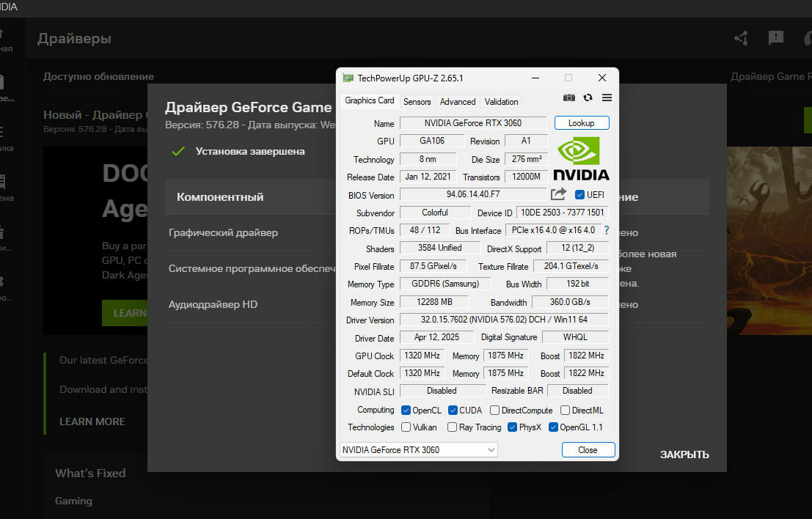Click the GPU-Z Close button
812x519 pixels.
(x=588, y=449)
